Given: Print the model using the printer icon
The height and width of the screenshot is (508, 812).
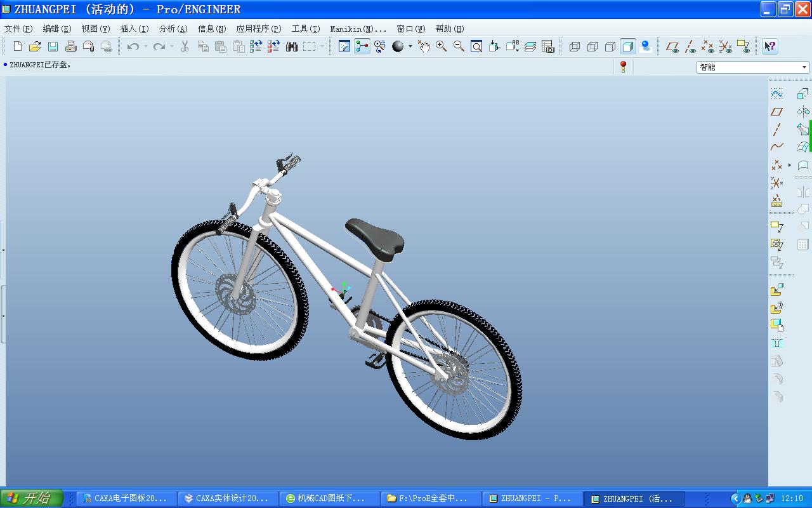Looking at the screenshot, I should coord(71,46).
